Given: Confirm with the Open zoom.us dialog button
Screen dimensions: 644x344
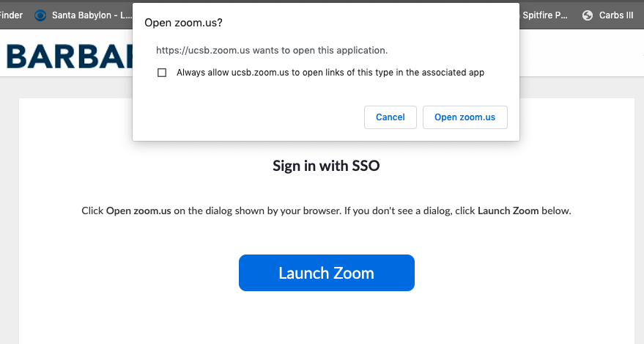Looking at the screenshot, I should click(x=465, y=117).
